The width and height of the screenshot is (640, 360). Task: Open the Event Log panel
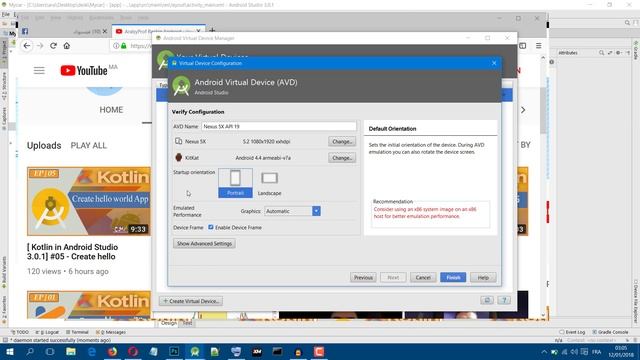[572, 332]
